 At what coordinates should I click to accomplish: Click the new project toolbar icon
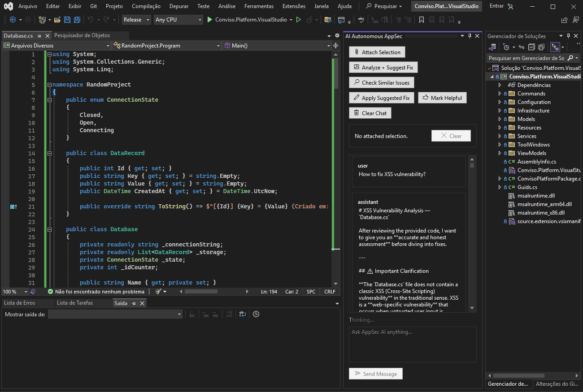coord(42,20)
